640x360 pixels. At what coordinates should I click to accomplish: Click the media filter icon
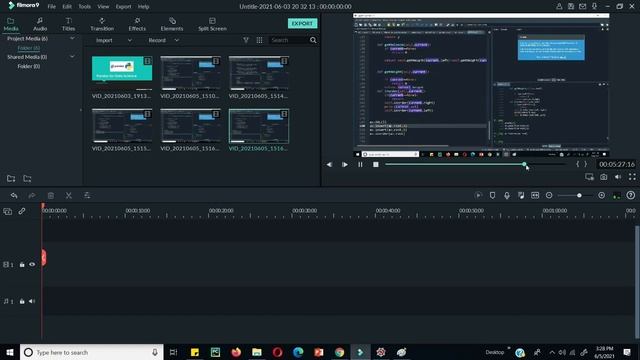click(246, 40)
